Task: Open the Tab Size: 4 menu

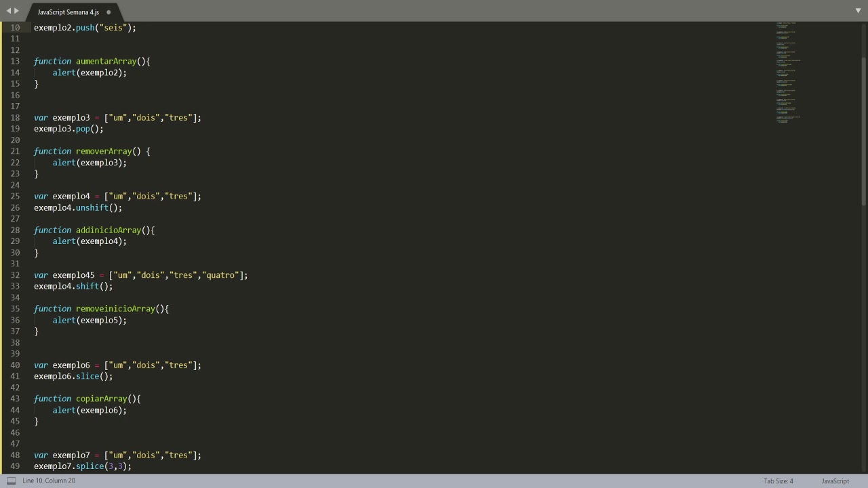Action: [778, 481]
